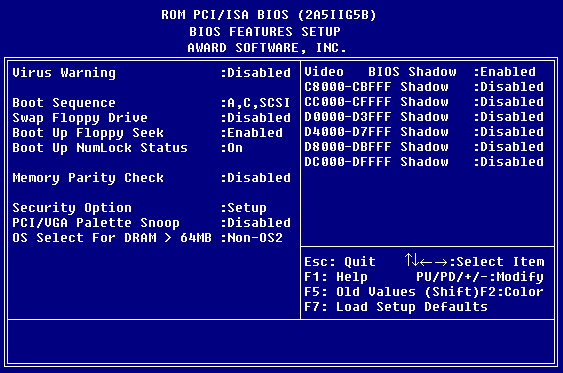Image resolution: width=563 pixels, height=373 pixels.
Task: Select the Boot Sequence label
Action: (x=64, y=103)
